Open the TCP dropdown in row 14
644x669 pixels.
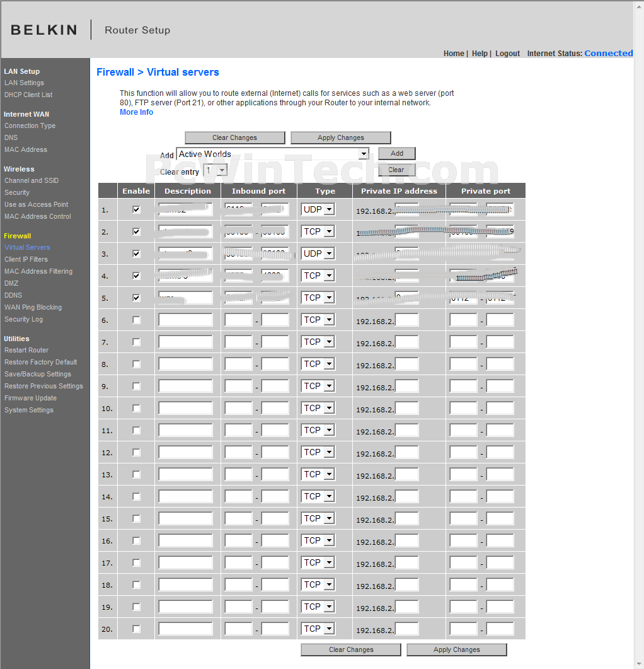pyautogui.click(x=318, y=497)
